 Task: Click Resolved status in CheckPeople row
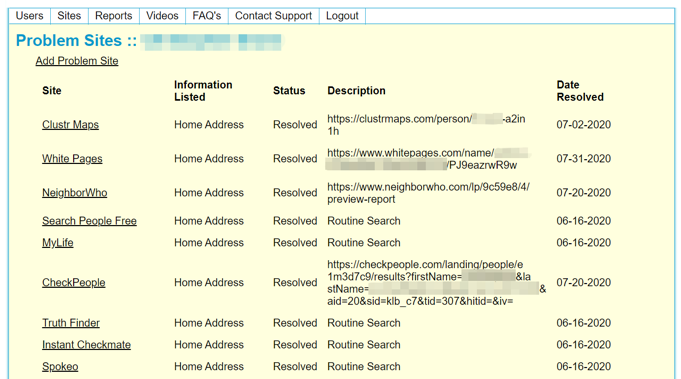295,282
